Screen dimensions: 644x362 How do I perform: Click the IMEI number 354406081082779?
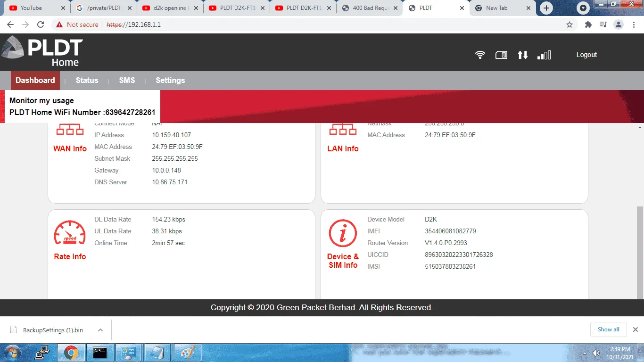(x=450, y=231)
